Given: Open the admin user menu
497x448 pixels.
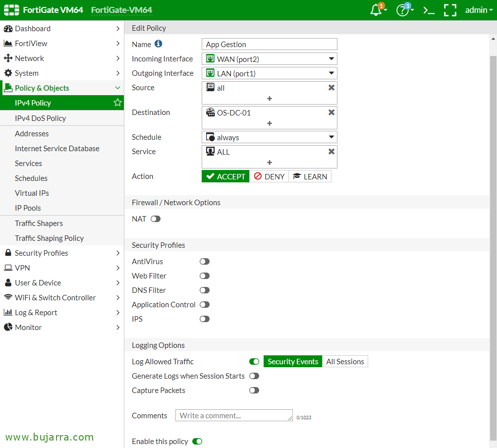Looking at the screenshot, I should pos(479,10).
